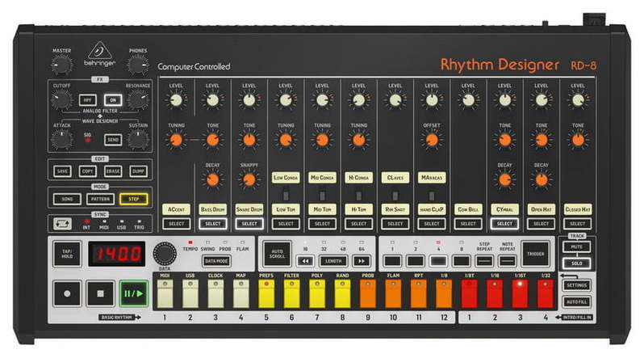The image size is (644, 358).
Task: Click the DATA MODE button
Action: click(216, 261)
